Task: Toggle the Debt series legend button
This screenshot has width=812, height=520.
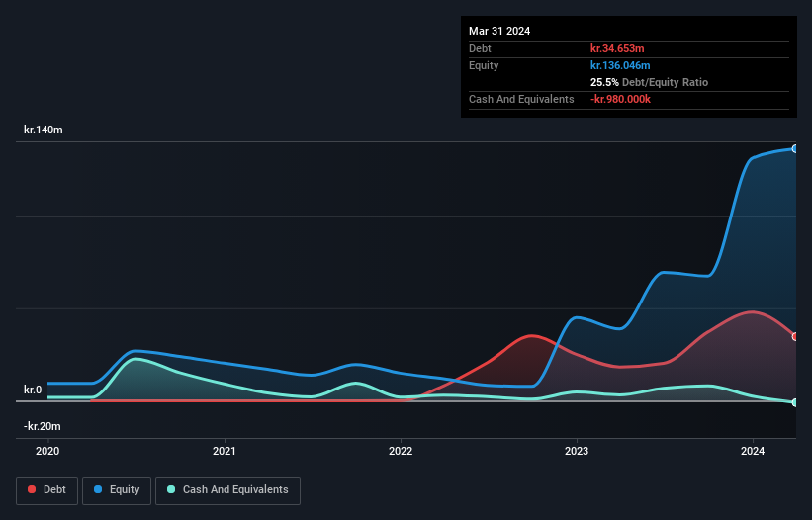Action: (47, 490)
